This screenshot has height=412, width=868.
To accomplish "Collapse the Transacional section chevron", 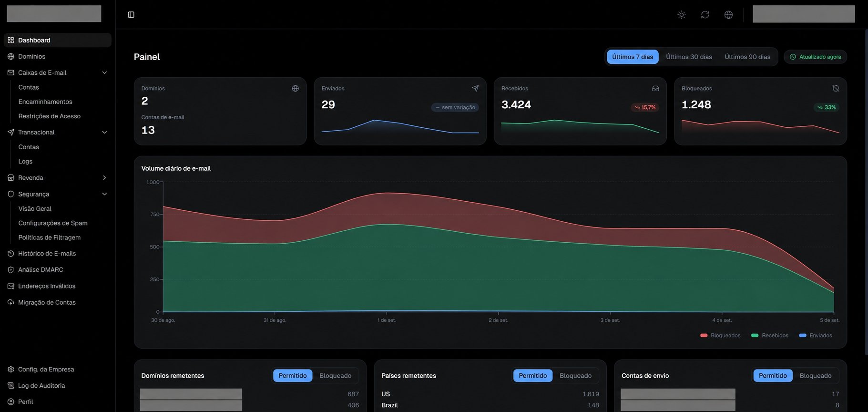I will (104, 132).
